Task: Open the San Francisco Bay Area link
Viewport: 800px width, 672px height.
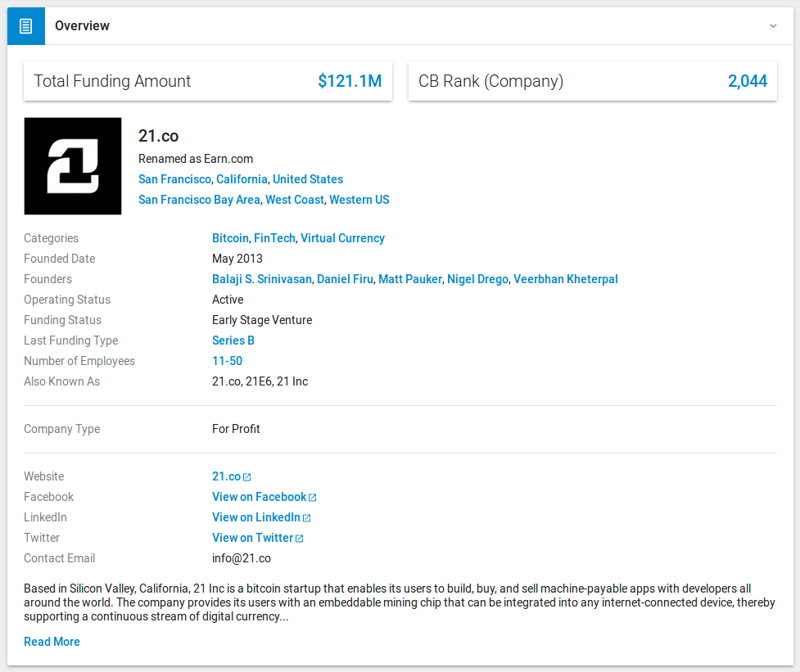Action: 199,200
